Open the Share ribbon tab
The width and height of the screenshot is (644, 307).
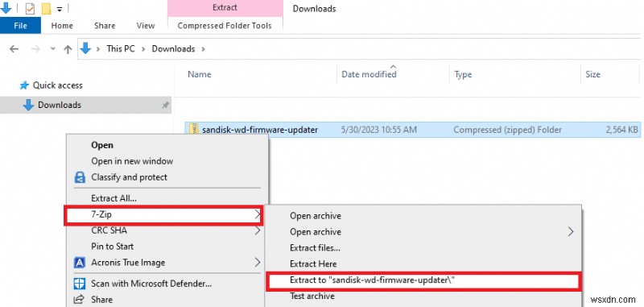(x=105, y=26)
